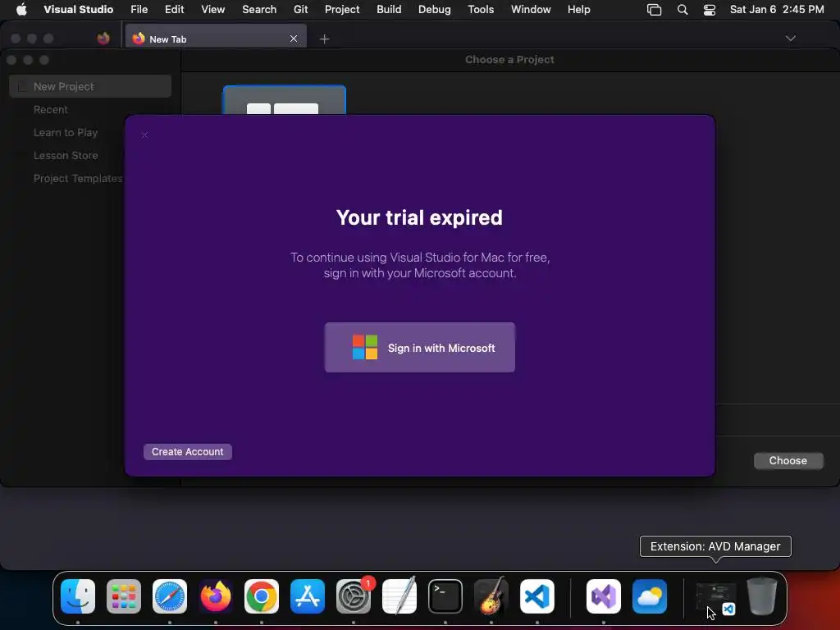The width and height of the screenshot is (840, 630).
Task: Open the Build menu
Action: pos(389,10)
